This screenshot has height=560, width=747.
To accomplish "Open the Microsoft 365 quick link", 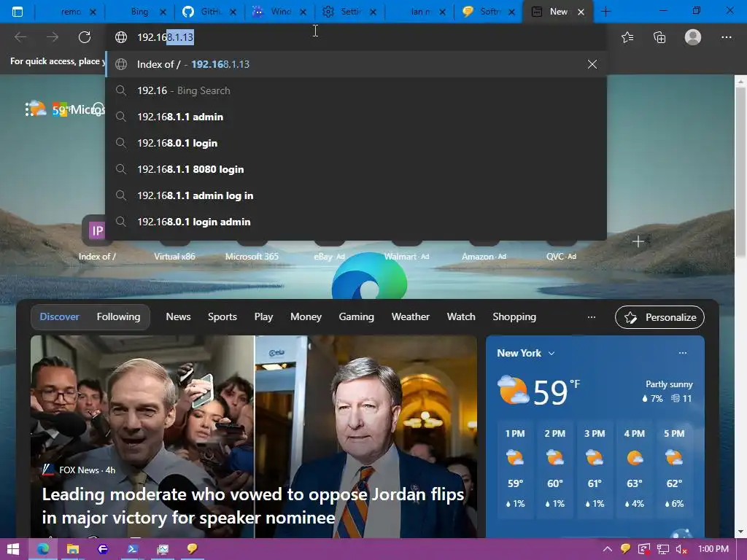I will [252, 256].
